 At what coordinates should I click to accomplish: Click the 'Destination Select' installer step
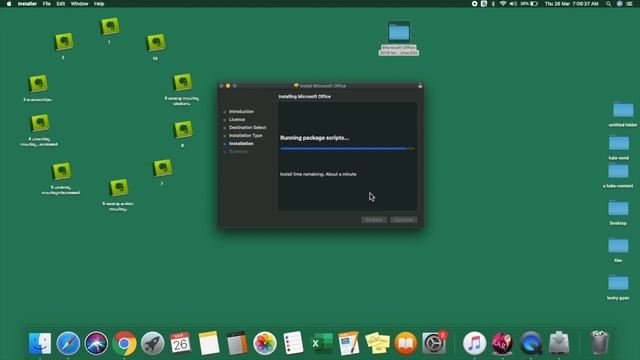pos(247,127)
